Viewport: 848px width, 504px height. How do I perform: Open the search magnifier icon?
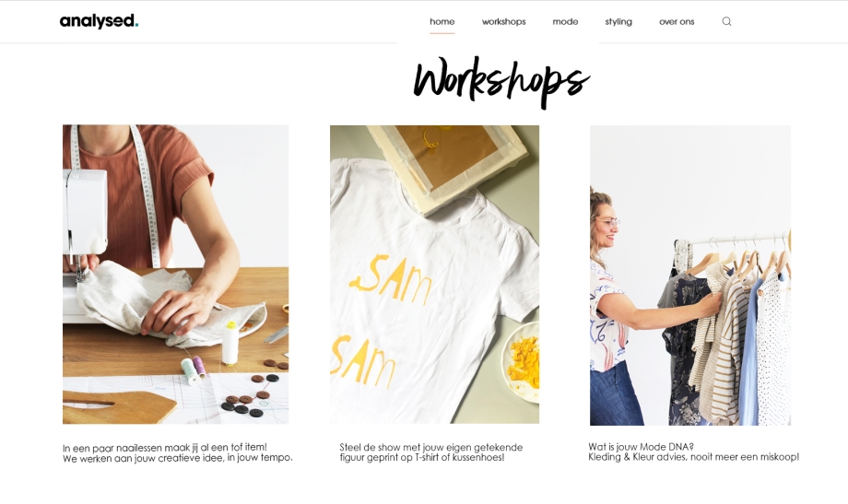(726, 21)
